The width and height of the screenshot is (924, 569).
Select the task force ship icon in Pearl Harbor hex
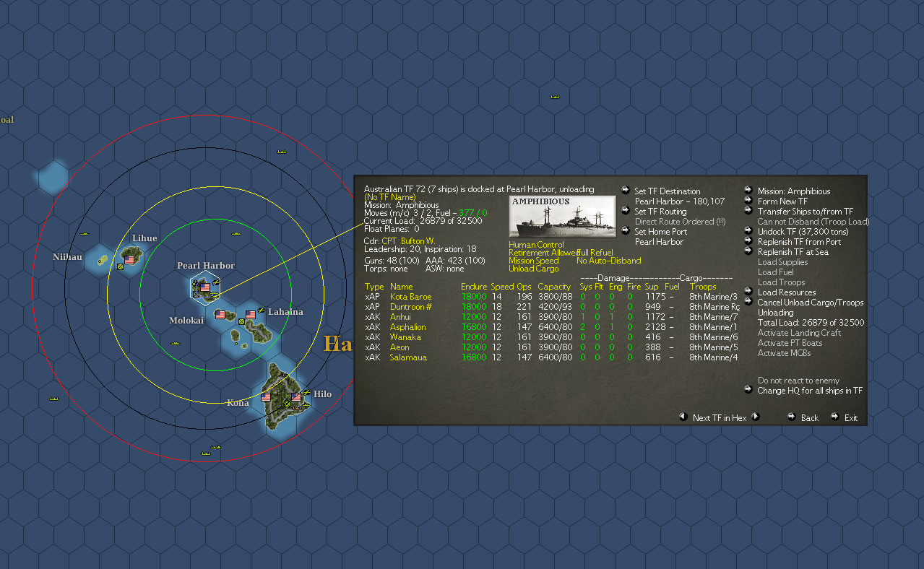click(215, 295)
